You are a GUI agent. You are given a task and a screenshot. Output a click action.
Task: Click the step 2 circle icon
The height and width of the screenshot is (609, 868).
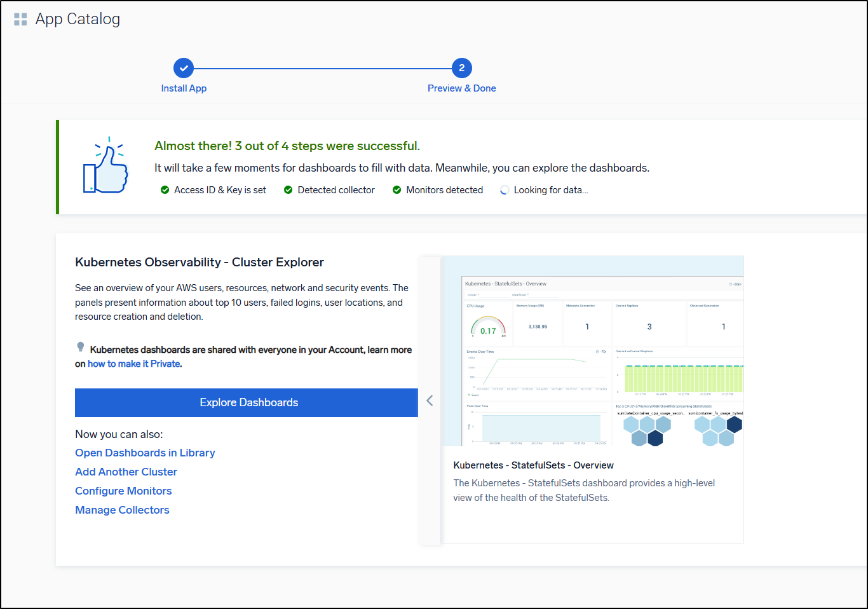point(461,68)
